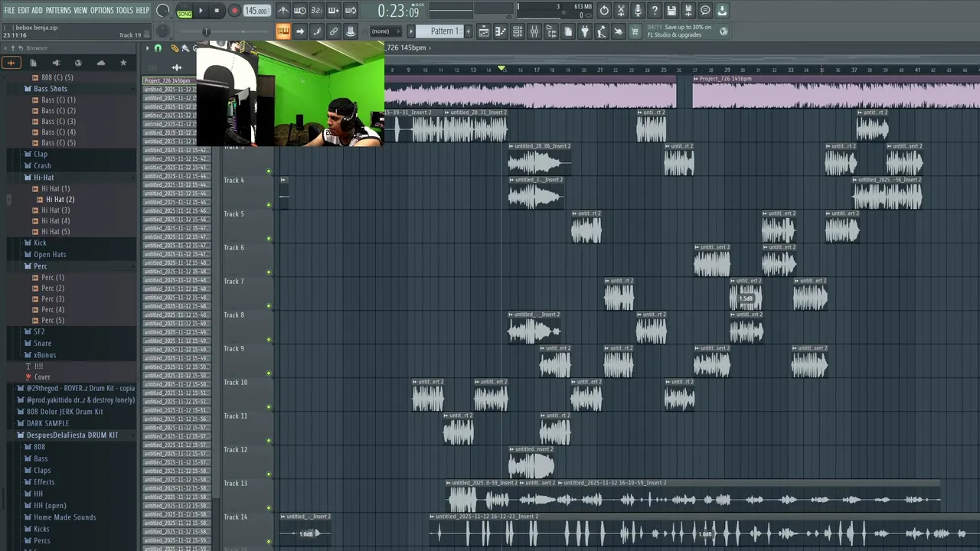
Task: Enable wait for input to start
Action: click(300, 11)
